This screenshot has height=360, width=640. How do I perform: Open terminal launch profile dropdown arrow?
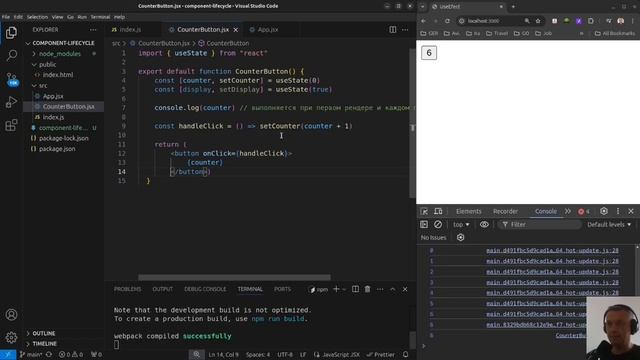click(x=344, y=289)
